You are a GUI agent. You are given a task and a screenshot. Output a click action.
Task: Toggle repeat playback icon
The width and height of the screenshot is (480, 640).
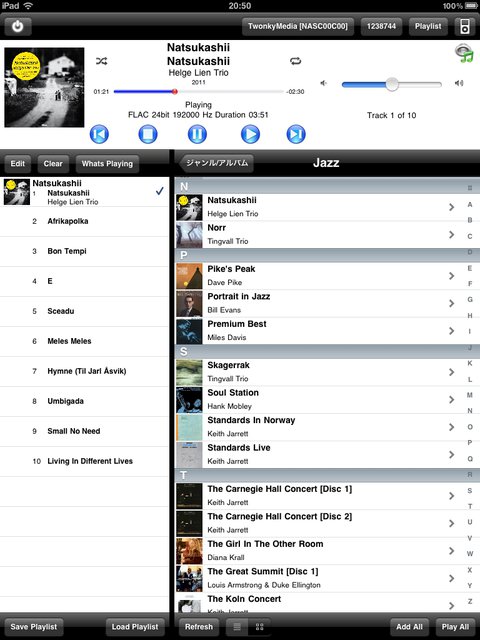(x=296, y=61)
